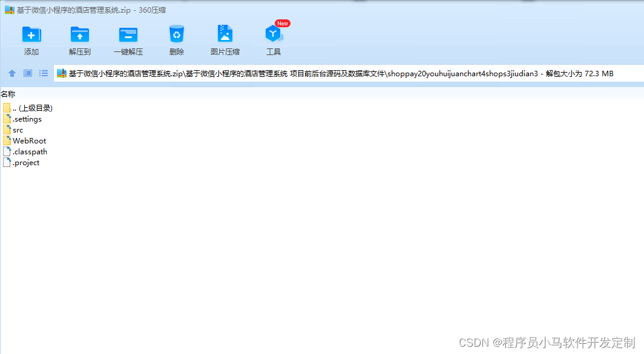This screenshot has width=644, height=354.
Task: Click the 删除 (Delete) trash icon
Action: coord(177,34)
